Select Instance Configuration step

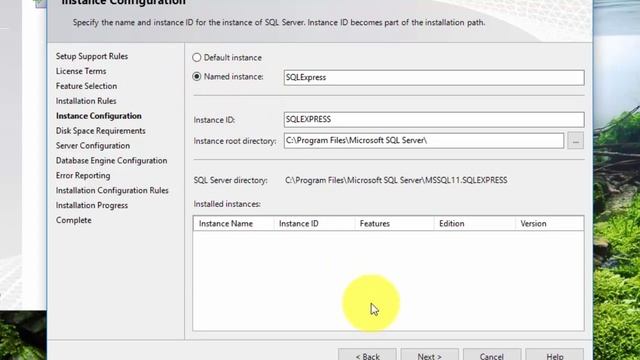[x=99, y=116]
